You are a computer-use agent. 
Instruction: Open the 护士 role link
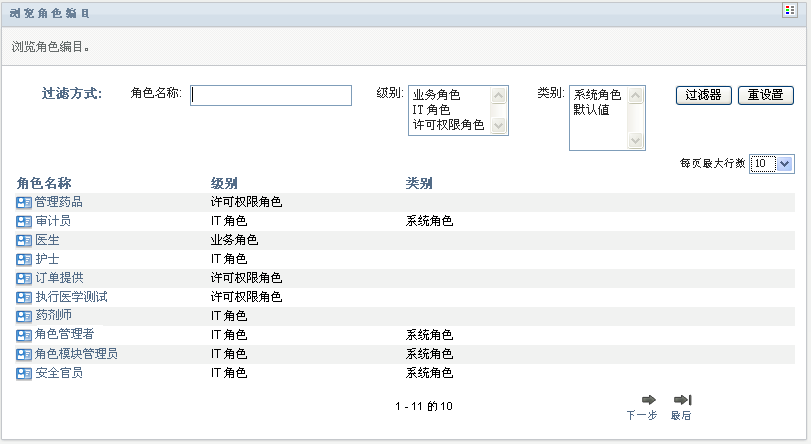point(47,259)
